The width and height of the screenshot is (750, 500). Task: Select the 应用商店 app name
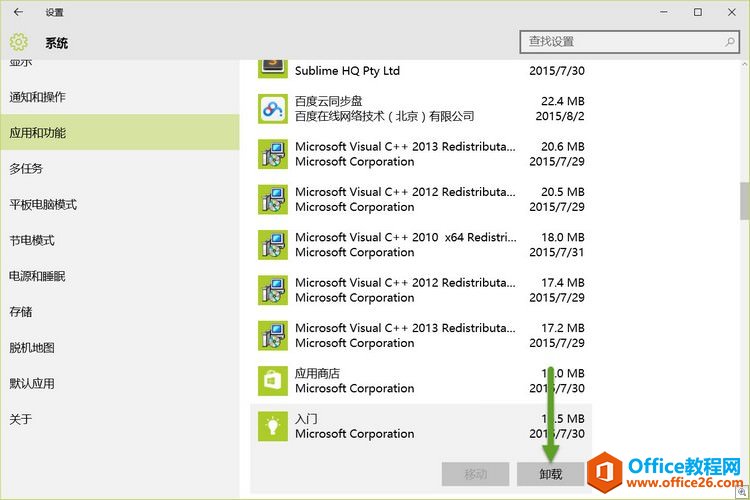coord(317,373)
